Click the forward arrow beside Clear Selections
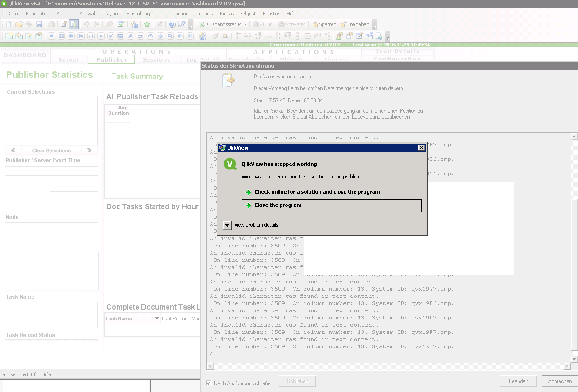The image size is (578, 392). click(90, 150)
